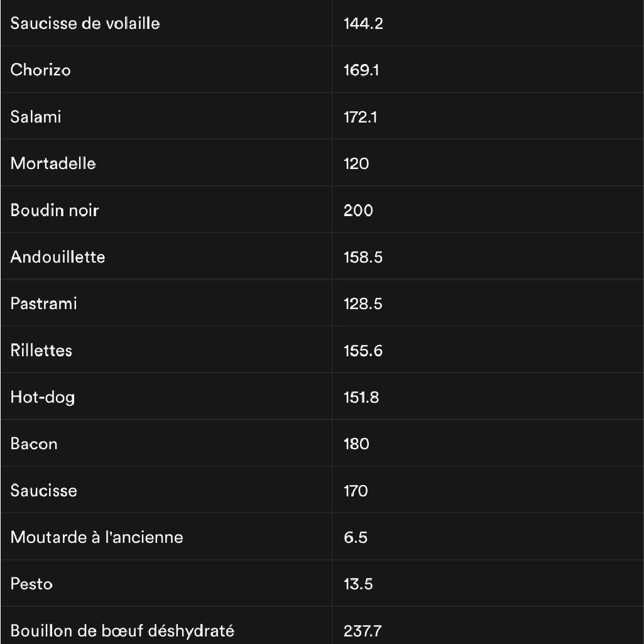Select the Rillettes cell
This screenshot has width=644, height=644.
(41, 350)
